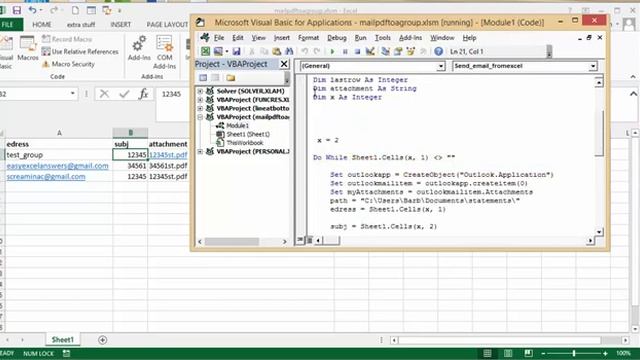Switch to Page Break Preview in the Excel status bar
The width and height of the screenshot is (640, 360).
[528, 353]
